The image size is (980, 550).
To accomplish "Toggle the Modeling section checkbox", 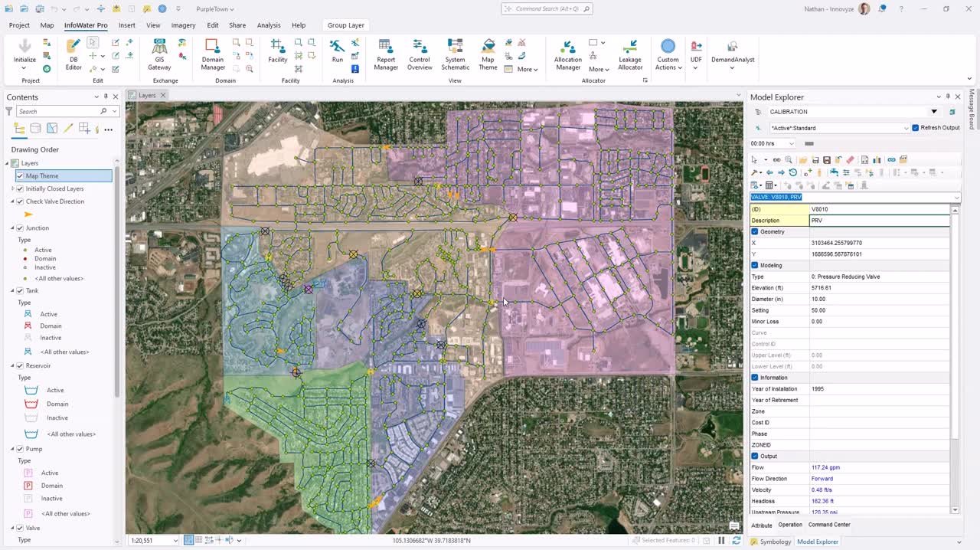I will point(755,265).
